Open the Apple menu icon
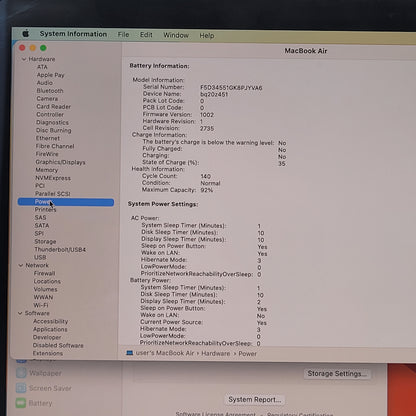The image size is (416, 416). point(26,33)
